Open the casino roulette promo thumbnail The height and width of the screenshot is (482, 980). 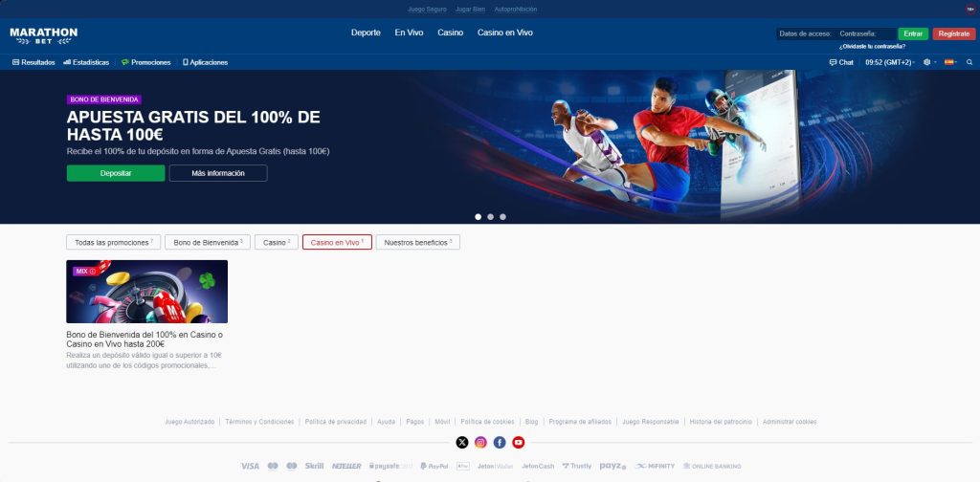pyautogui.click(x=146, y=292)
